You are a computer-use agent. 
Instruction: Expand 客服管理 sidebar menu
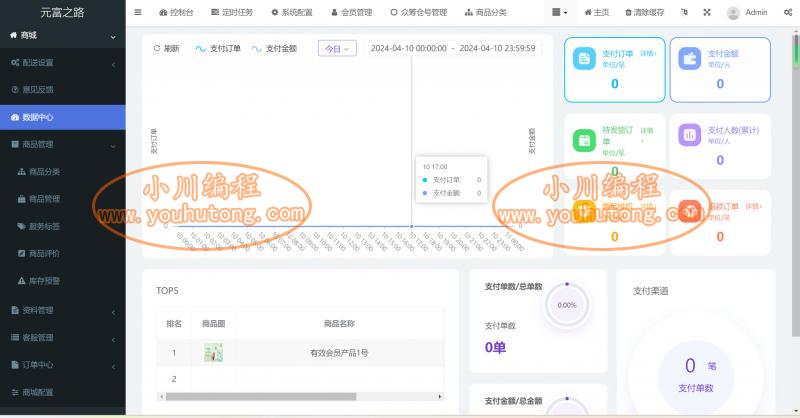63,337
